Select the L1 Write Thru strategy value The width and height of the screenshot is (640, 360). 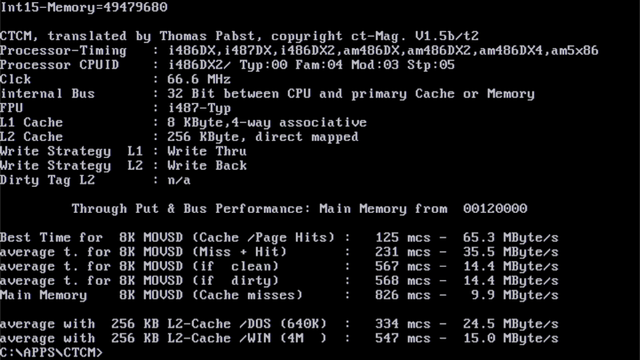pos(207,151)
